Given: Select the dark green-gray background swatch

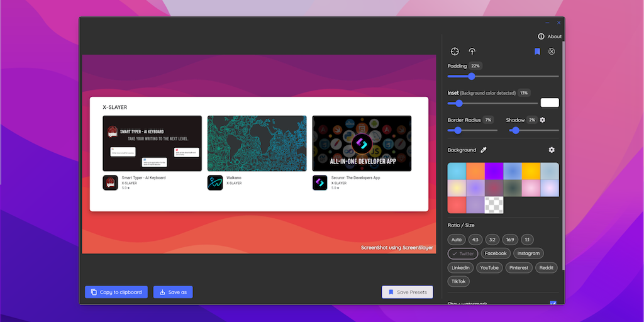Looking at the screenshot, I should click(x=513, y=188).
